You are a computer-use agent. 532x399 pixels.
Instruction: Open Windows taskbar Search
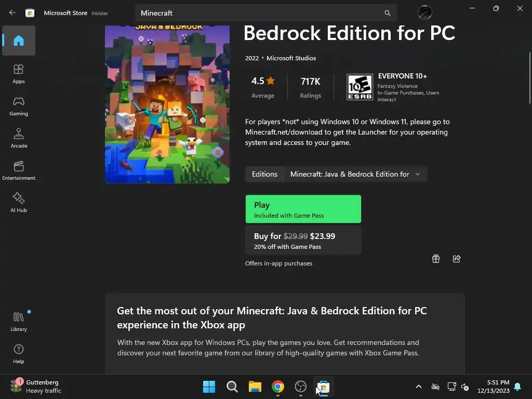(232, 387)
